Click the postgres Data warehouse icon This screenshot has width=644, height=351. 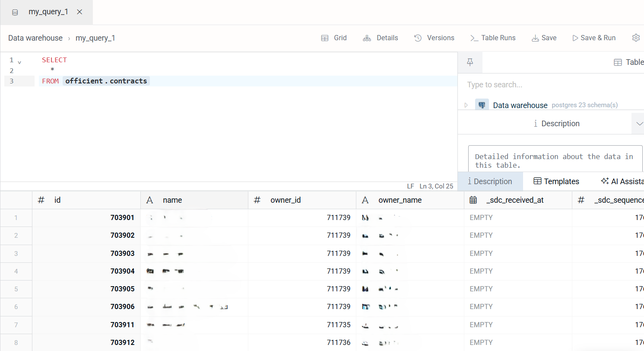[482, 105]
